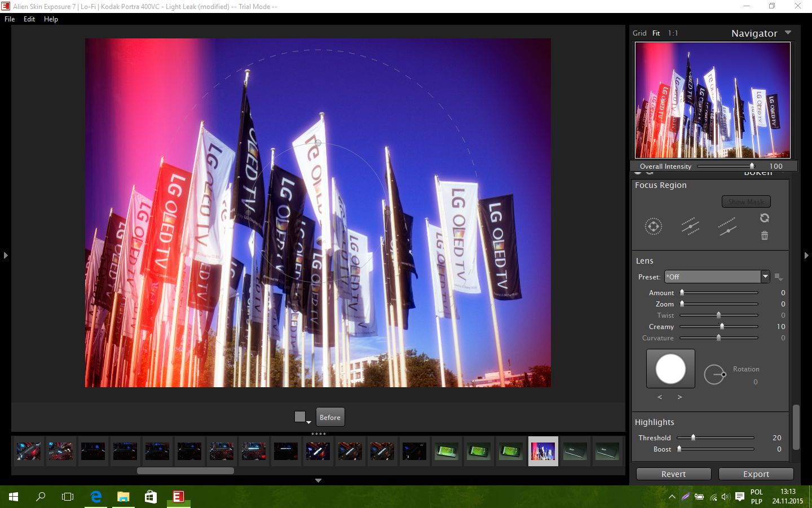
Task: Click the filmstrip resize grip dots
Action: click(x=318, y=433)
